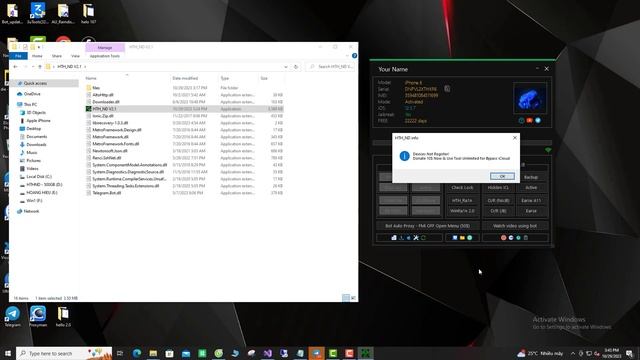Click Bot Auto Proxy FMI OFF Open Menu
The width and height of the screenshot is (640, 360).
click(427, 226)
